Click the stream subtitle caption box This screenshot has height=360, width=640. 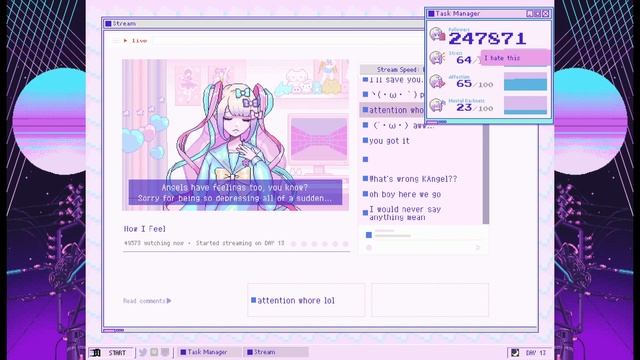(236, 192)
